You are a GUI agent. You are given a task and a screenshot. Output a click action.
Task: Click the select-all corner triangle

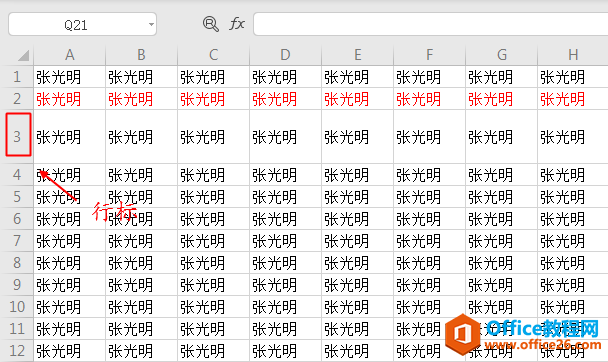23,55
